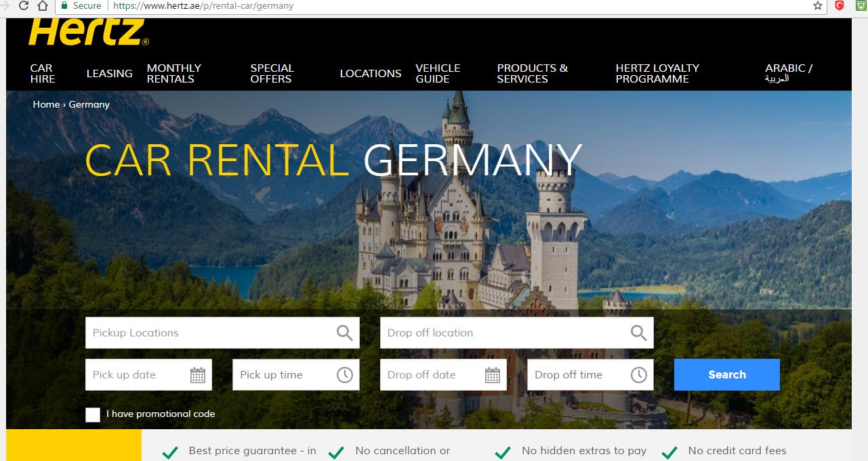
Task: Tick the I have promotional code checkbox
Action: point(93,414)
